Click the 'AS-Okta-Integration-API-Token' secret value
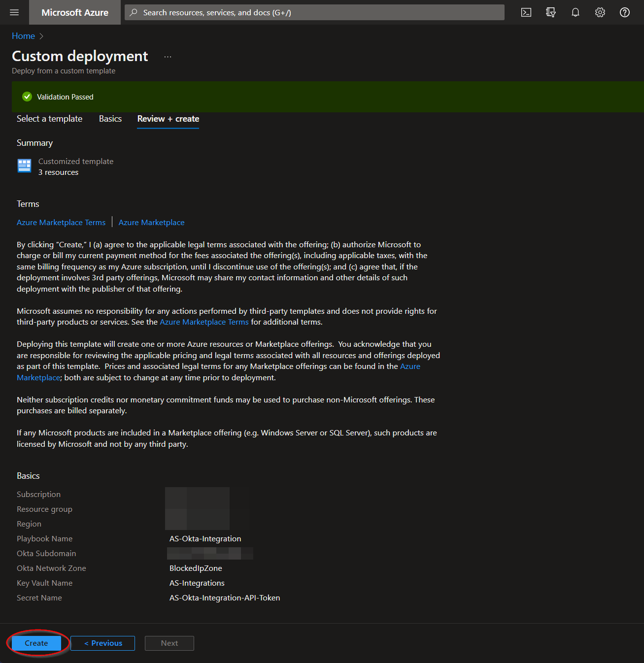644x663 pixels. coord(225,598)
